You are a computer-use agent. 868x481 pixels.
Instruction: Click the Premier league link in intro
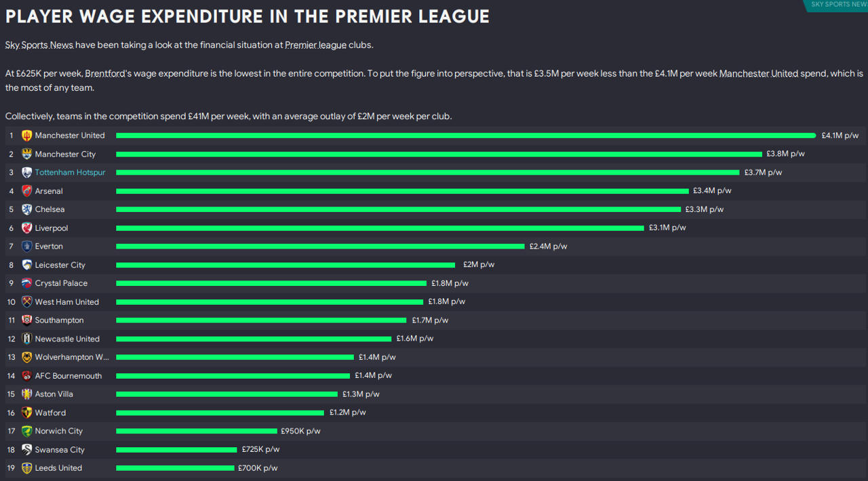[315, 45]
